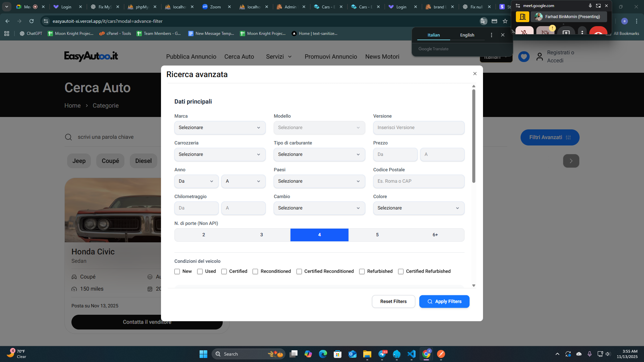Click the keyword search magnifier icon
The width and height of the screenshot is (644, 362).
click(x=68, y=137)
